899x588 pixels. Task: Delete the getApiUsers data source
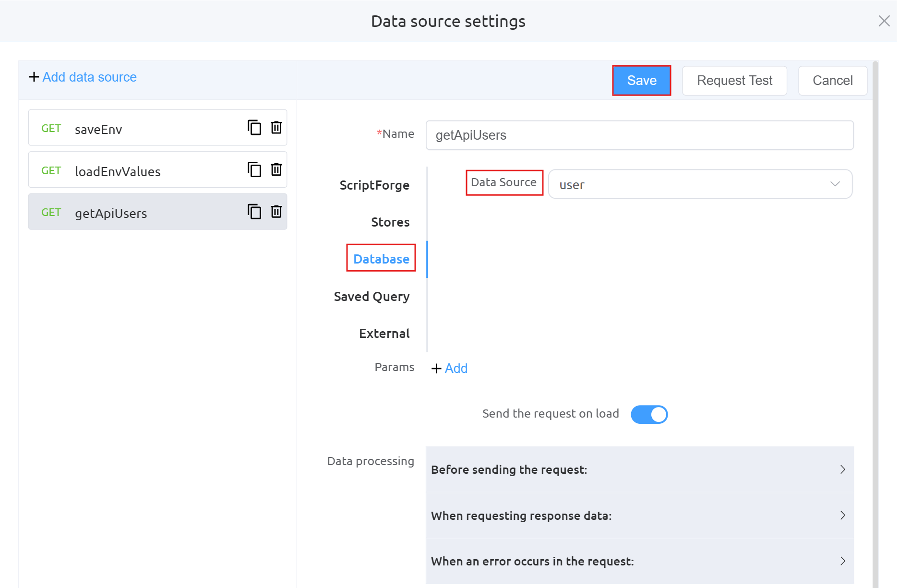click(x=276, y=212)
